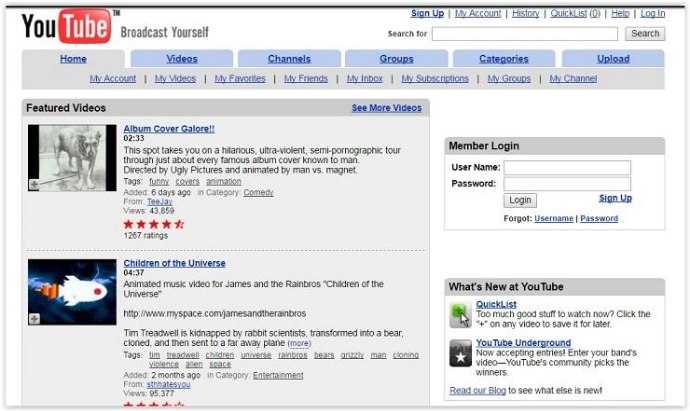Switch to the Videos tab
690x411 pixels.
click(x=182, y=59)
